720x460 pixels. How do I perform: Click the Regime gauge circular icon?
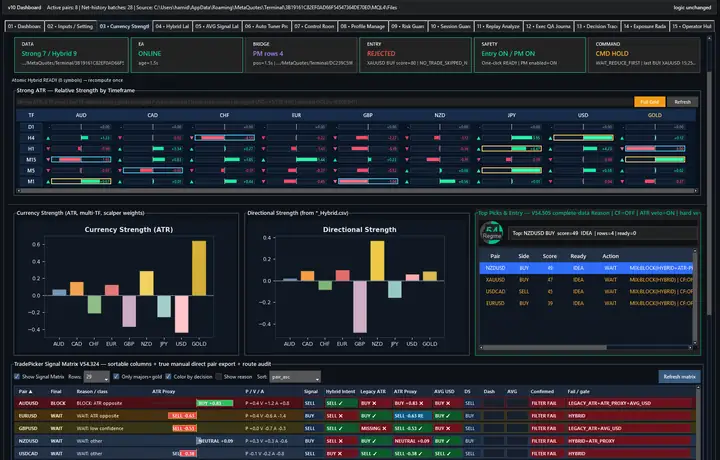coord(492,233)
